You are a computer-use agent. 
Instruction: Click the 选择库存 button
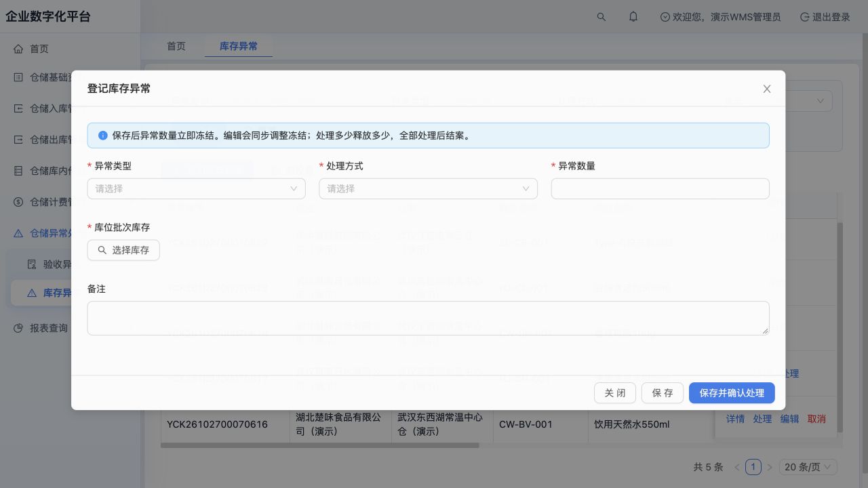click(123, 250)
